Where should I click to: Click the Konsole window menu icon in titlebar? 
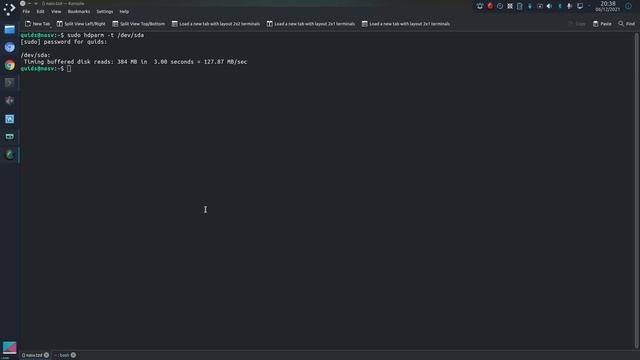[23, 3]
